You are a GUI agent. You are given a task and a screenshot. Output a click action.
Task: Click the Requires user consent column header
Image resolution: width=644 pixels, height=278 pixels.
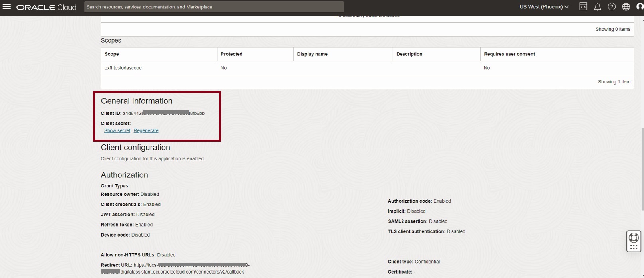point(509,54)
